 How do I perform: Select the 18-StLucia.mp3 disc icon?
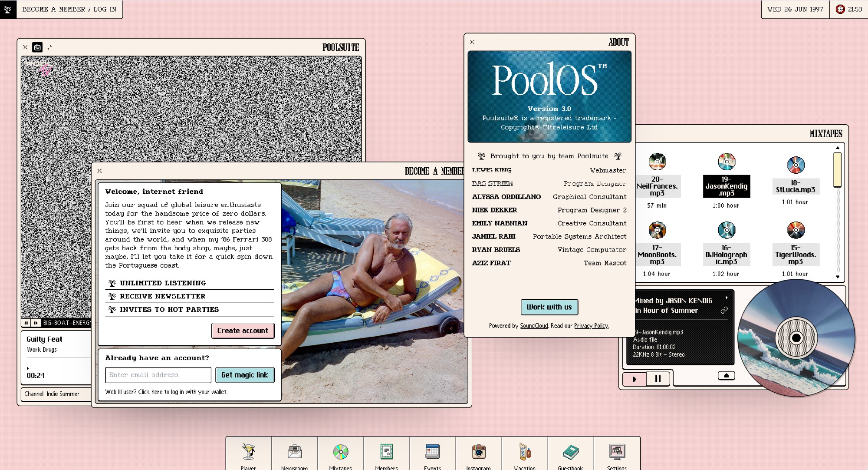pos(796,165)
